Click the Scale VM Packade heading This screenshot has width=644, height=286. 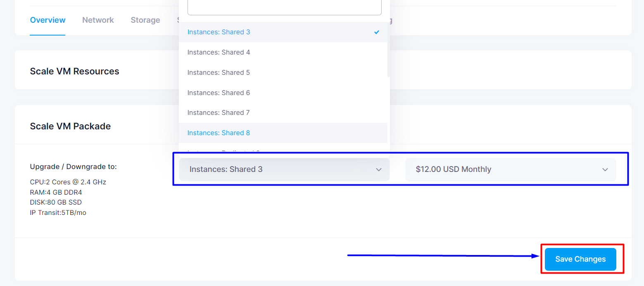(x=70, y=126)
